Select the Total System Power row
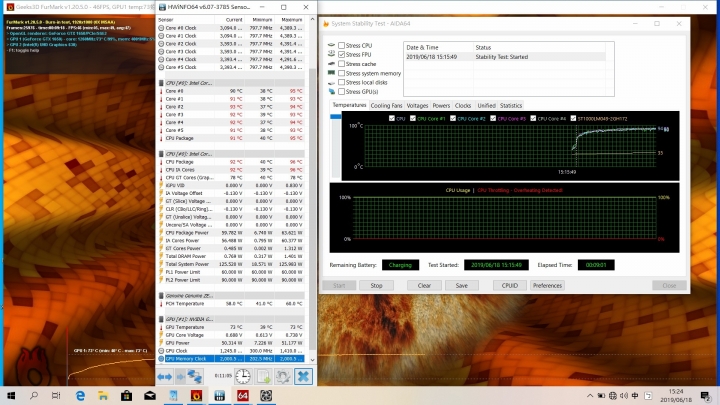This screenshot has height=405, width=720. point(231,264)
